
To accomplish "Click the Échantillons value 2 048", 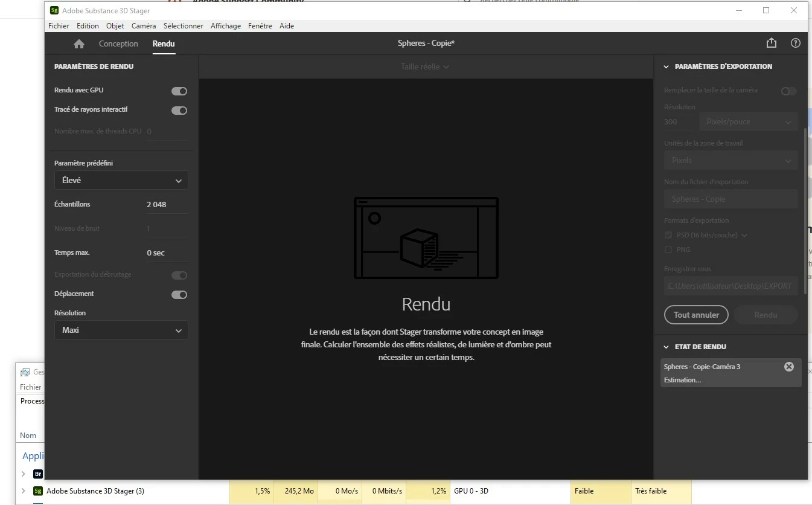I will [x=167, y=204].
